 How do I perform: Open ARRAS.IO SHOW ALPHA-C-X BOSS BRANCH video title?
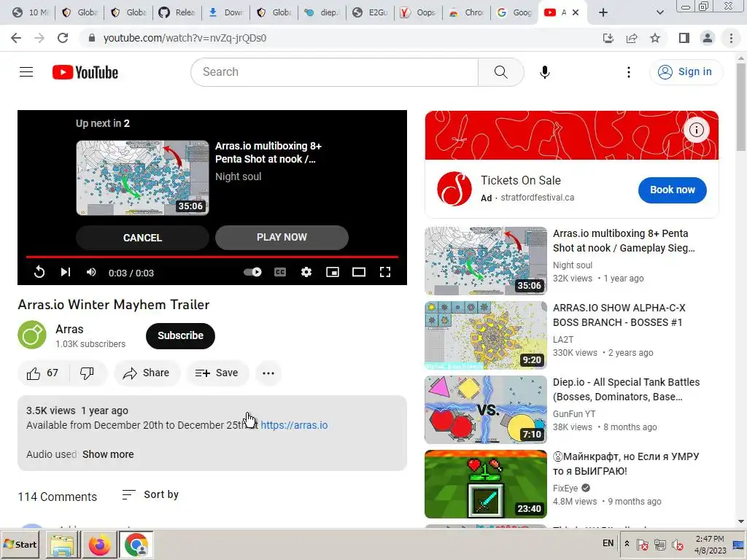tap(619, 315)
